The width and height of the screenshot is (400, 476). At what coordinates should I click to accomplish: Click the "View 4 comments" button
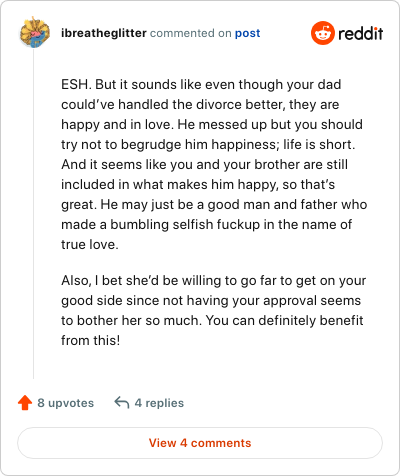point(200,443)
